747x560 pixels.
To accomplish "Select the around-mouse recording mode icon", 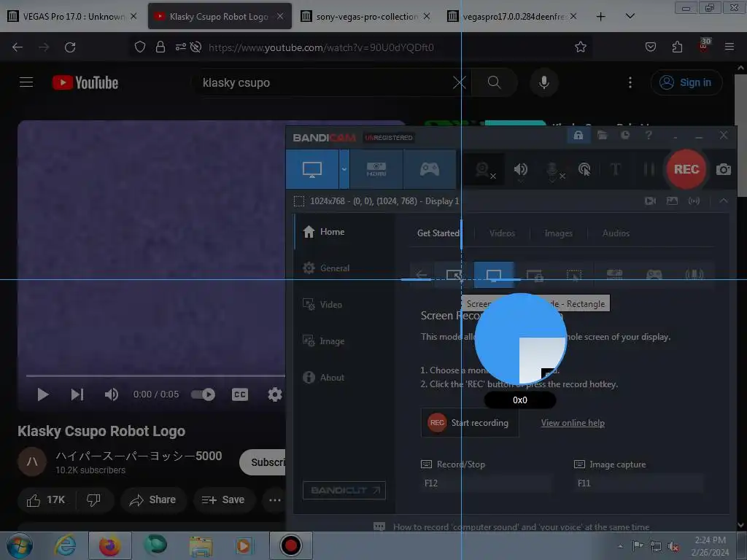I will (573, 275).
